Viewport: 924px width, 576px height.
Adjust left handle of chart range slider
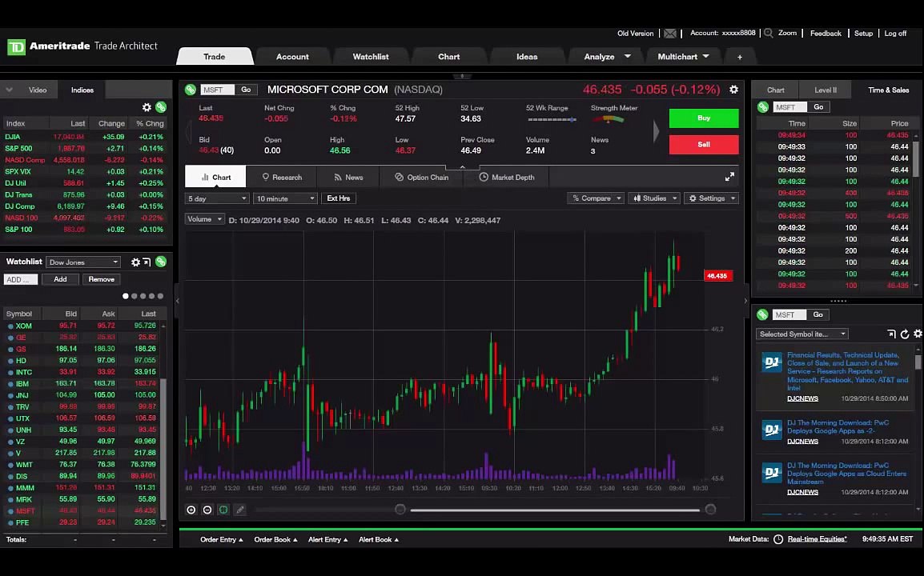[400, 510]
